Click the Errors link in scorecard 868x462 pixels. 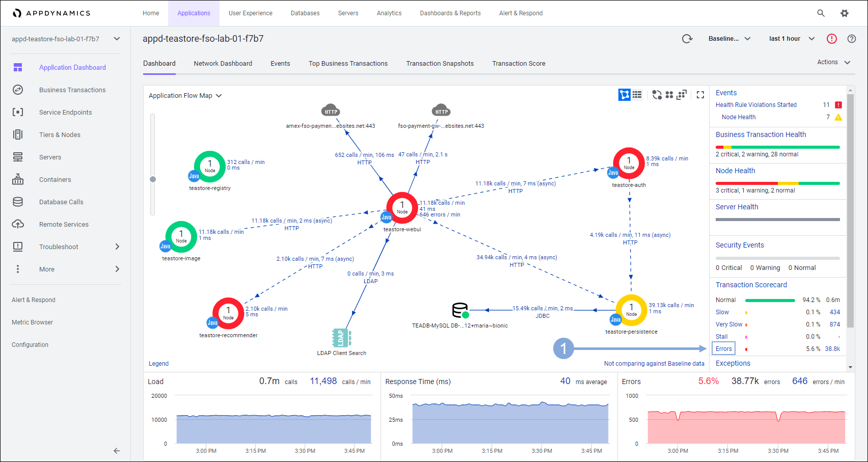click(x=723, y=349)
